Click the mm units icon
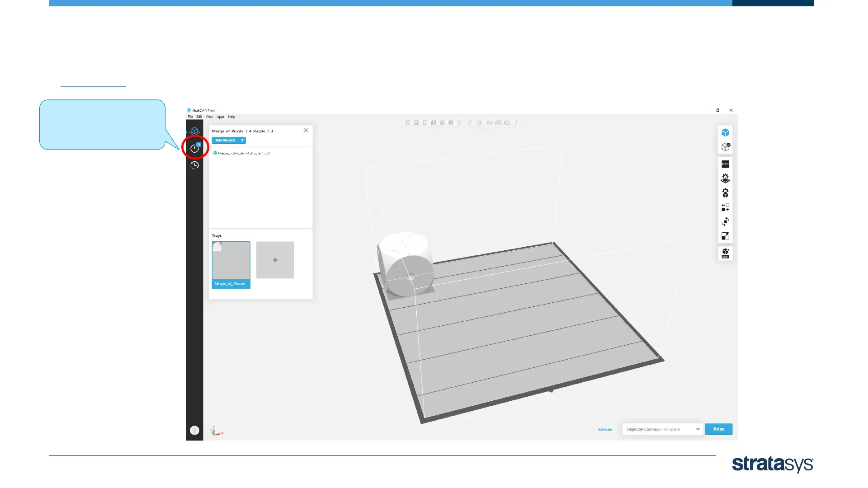Viewport: 868px width, 488px height. [x=725, y=164]
